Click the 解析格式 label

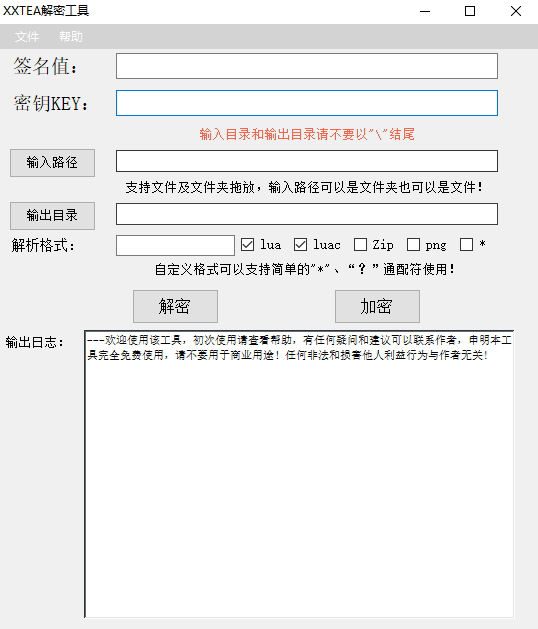(43, 246)
